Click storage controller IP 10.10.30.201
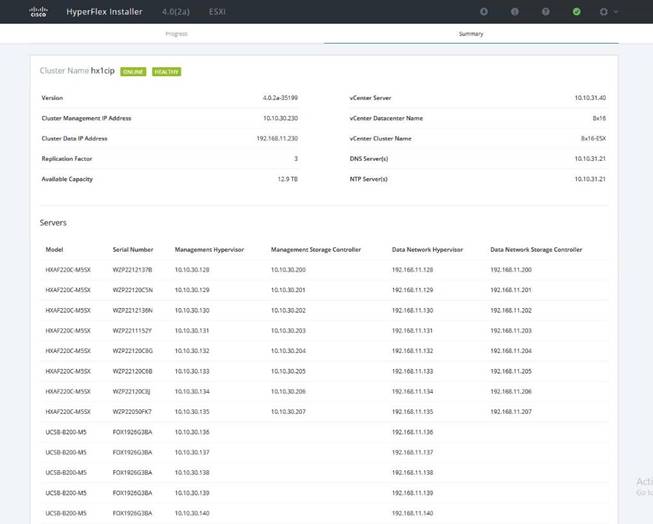This screenshot has width=653, height=524. coord(288,290)
